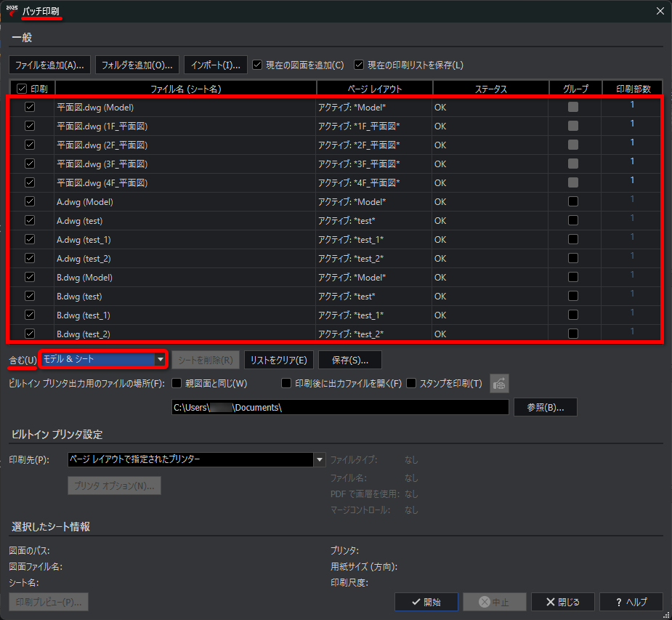Click インポート(I)... button
Screen dimensions: 672x620
pyautogui.click(x=216, y=65)
